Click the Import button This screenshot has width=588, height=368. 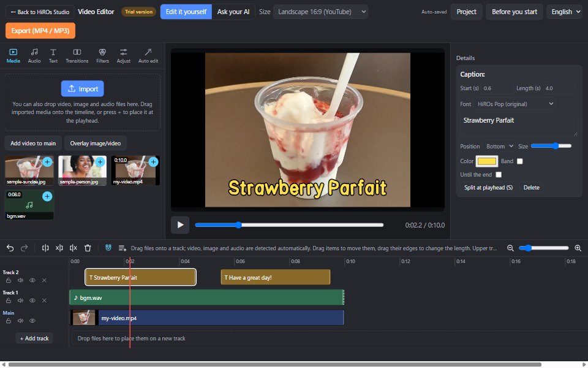(83, 88)
